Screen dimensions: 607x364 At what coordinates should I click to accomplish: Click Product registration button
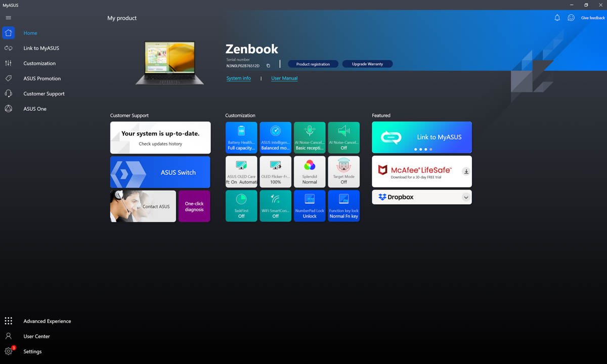coord(313,64)
